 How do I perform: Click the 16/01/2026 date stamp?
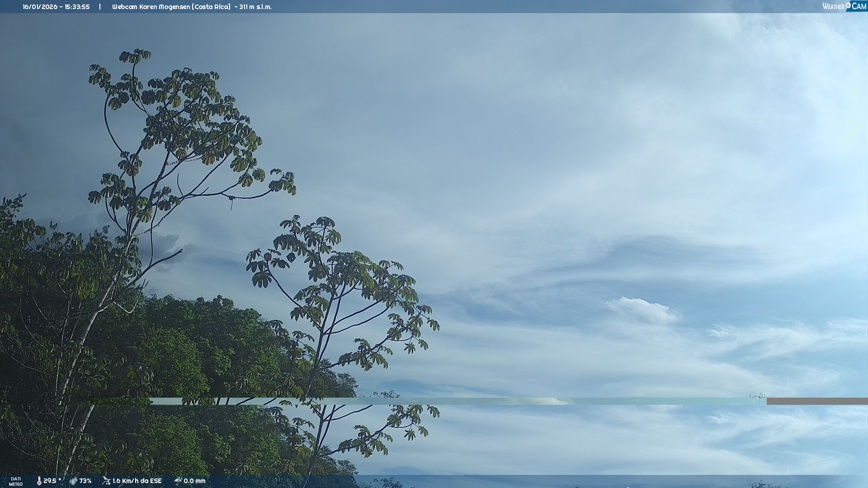(x=40, y=7)
